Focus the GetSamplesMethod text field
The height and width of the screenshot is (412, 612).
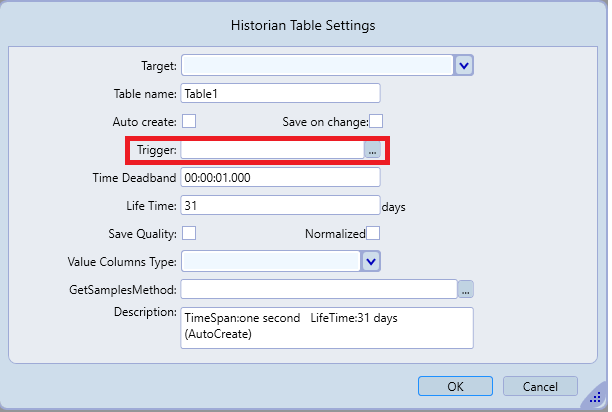tap(318, 289)
